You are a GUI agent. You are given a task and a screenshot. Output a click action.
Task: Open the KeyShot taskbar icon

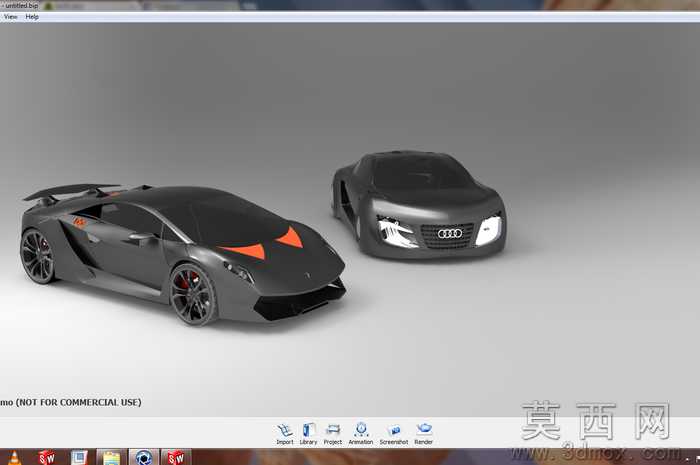(144, 457)
